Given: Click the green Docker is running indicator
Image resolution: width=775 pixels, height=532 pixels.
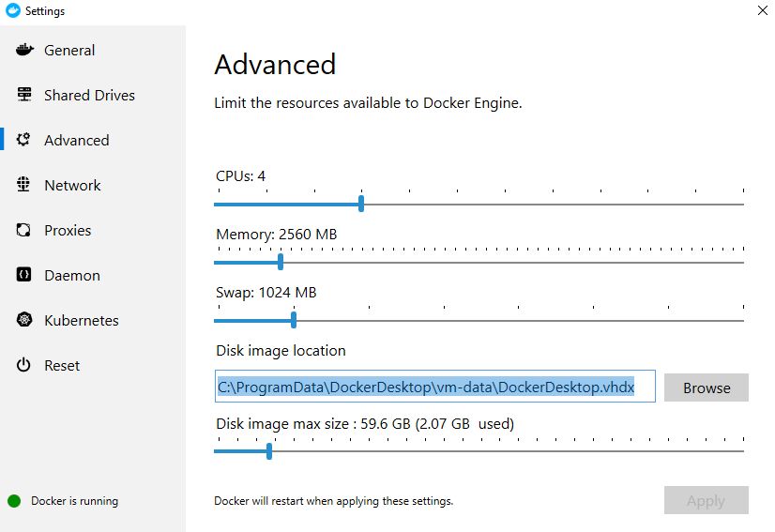Looking at the screenshot, I should [x=14, y=500].
